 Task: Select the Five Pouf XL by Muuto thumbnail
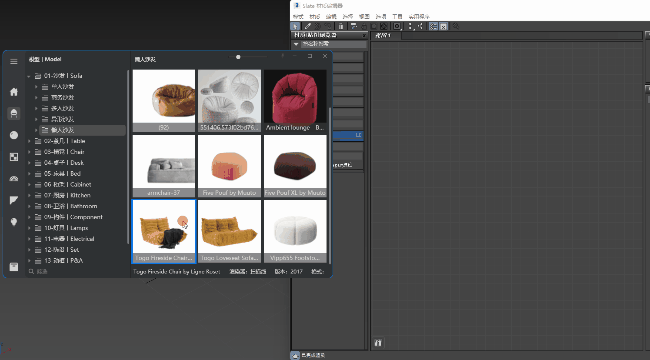295,166
